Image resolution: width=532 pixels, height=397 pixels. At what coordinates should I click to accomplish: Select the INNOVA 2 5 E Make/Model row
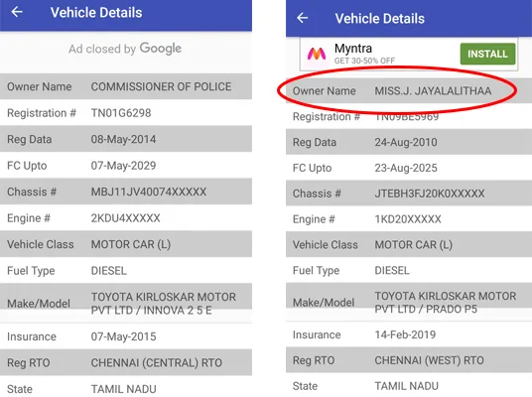(126, 304)
